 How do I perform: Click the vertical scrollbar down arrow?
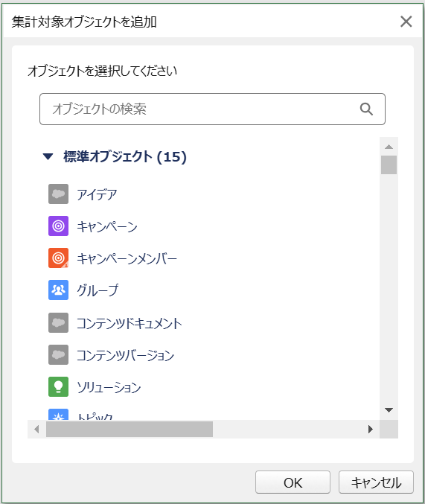pyautogui.click(x=389, y=409)
